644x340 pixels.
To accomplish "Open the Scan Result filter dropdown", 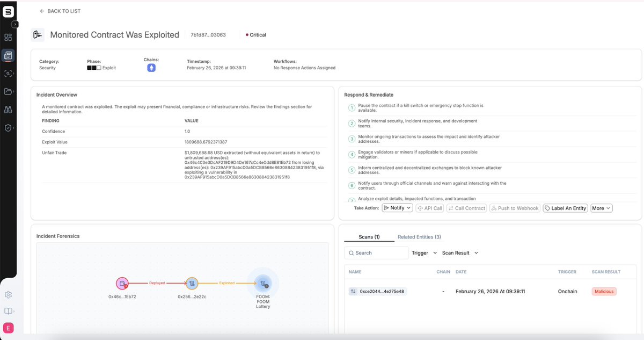I will click(460, 252).
